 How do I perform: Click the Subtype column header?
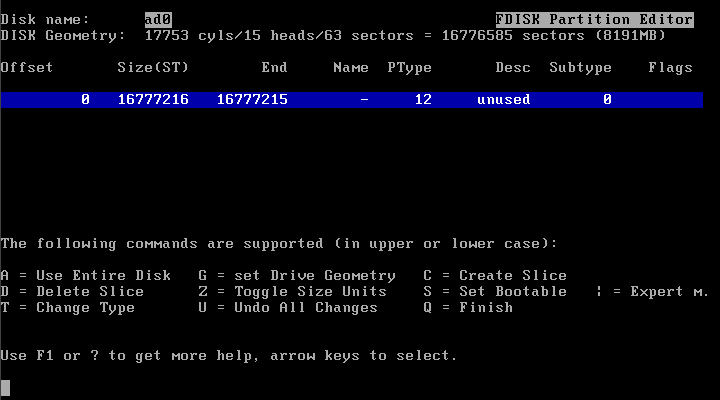pyautogui.click(x=580, y=68)
